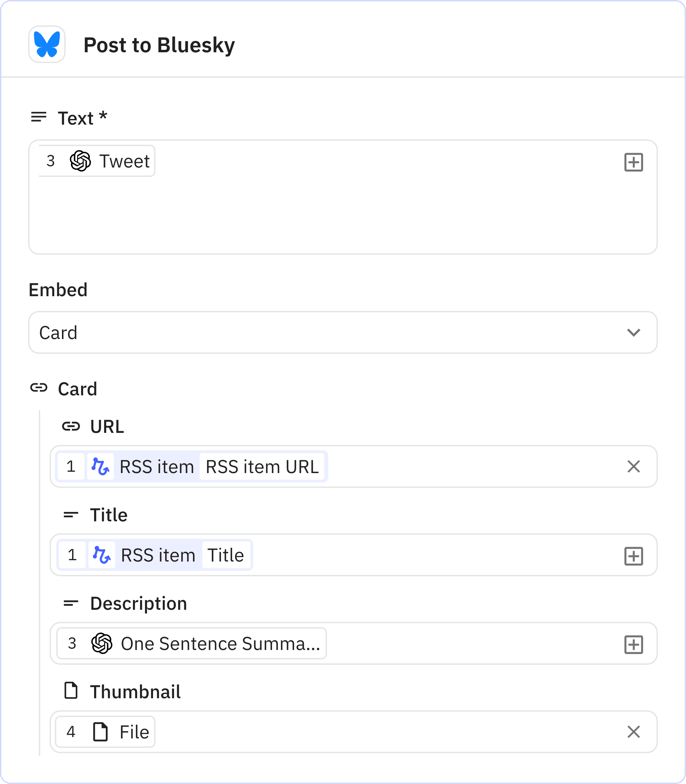Screen dimensions: 686x784
Task: Clear the URL field with X
Action: tap(633, 466)
